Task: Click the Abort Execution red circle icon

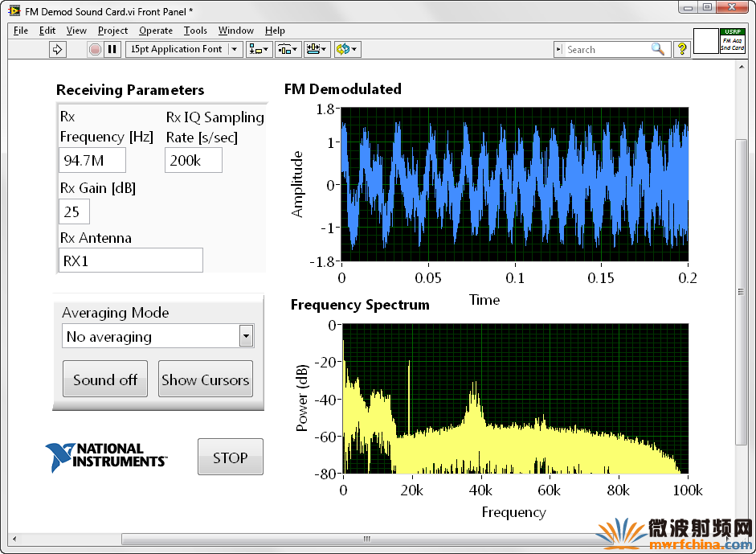Action: point(95,49)
